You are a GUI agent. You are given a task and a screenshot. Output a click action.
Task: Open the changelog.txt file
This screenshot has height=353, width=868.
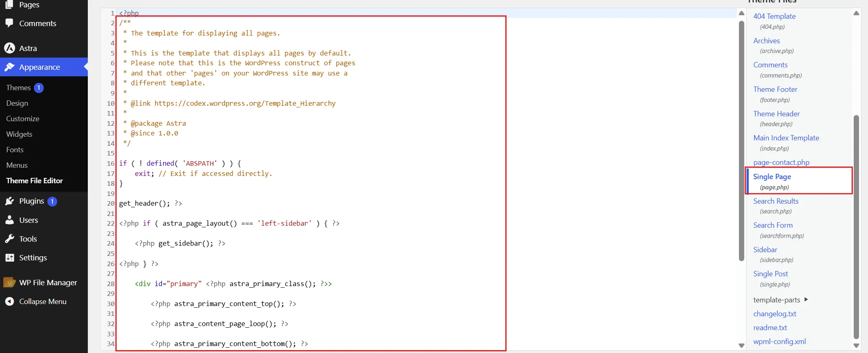(775, 314)
